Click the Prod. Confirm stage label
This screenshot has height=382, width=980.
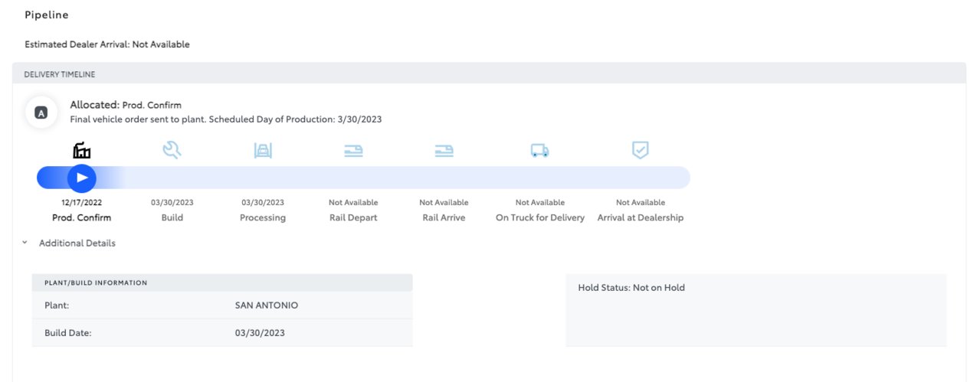[x=81, y=217]
